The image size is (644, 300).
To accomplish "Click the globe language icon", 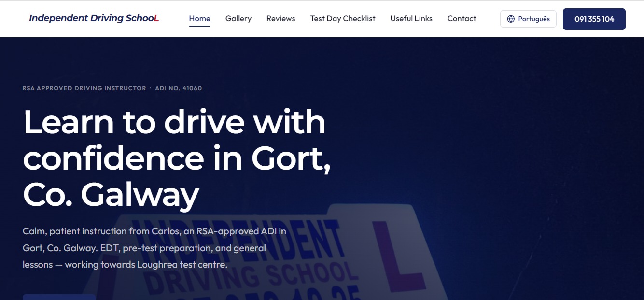I will tap(511, 19).
